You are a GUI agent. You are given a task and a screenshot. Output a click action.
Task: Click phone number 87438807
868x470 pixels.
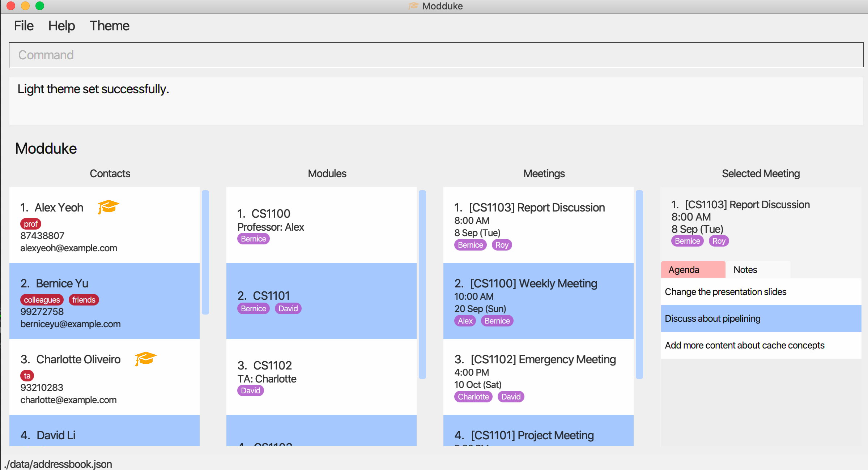coord(42,236)
